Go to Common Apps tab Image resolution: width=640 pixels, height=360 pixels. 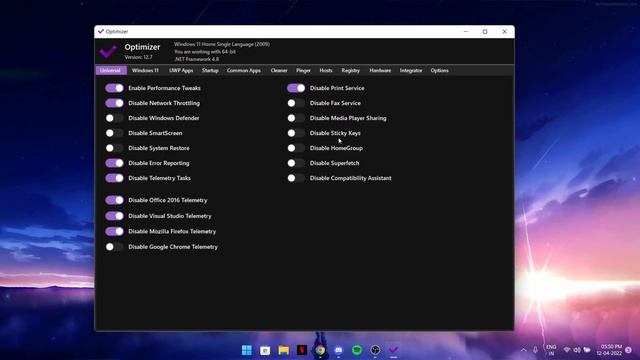[x=244, y=70]
